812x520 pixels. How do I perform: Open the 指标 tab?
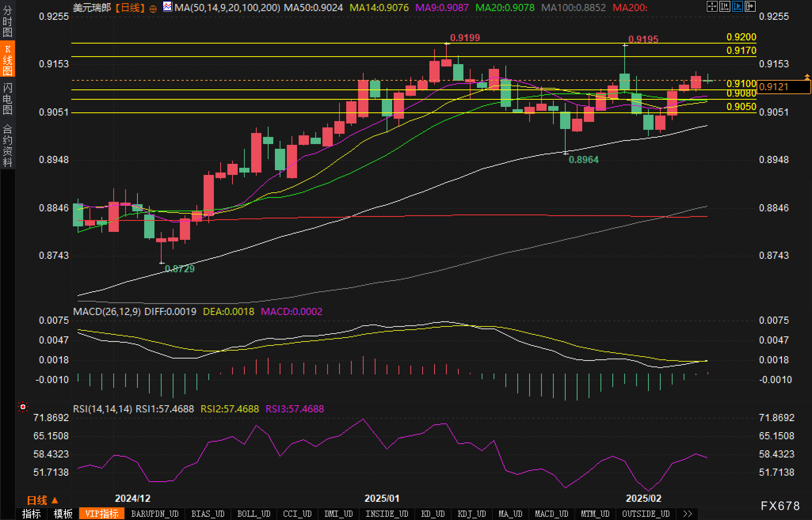(x=31, y=514)
